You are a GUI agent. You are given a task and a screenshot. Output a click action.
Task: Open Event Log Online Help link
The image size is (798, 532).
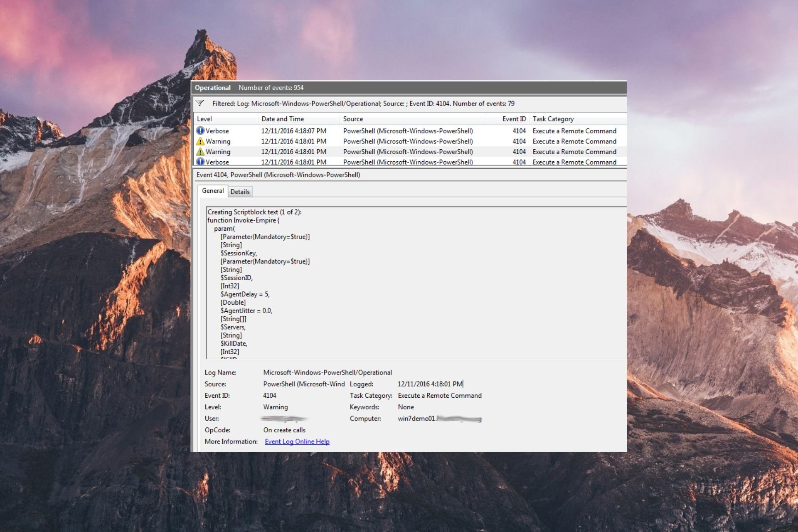click(297, 441)
